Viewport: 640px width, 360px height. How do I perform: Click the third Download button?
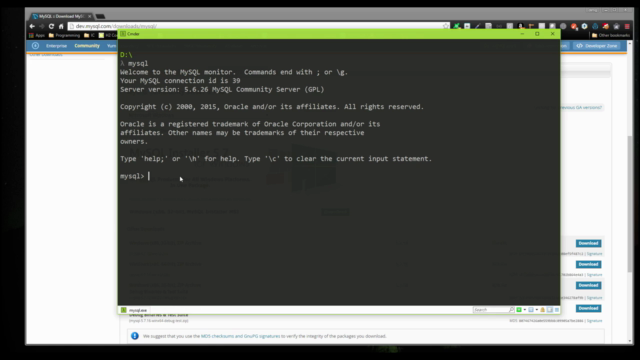pyautogui.click(x=588, y=285)
